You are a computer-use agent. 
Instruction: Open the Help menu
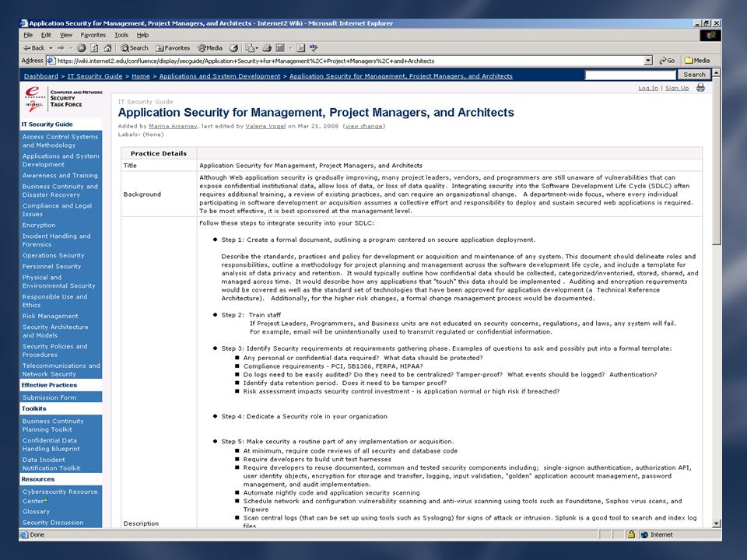point(142,35)
